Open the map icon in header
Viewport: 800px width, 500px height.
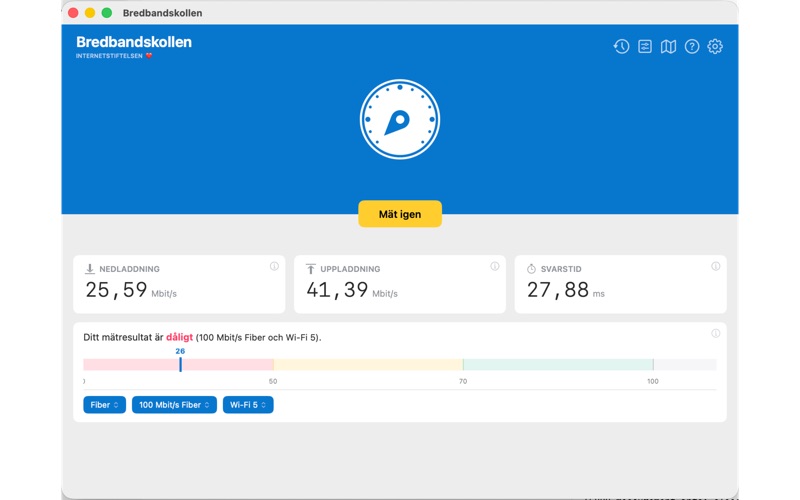(x=668, y=46)
